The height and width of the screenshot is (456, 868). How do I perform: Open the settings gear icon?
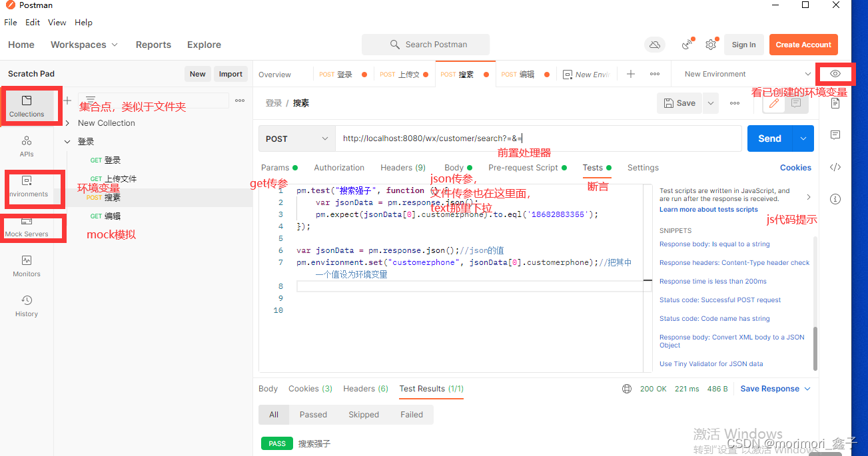coord(711,45)
